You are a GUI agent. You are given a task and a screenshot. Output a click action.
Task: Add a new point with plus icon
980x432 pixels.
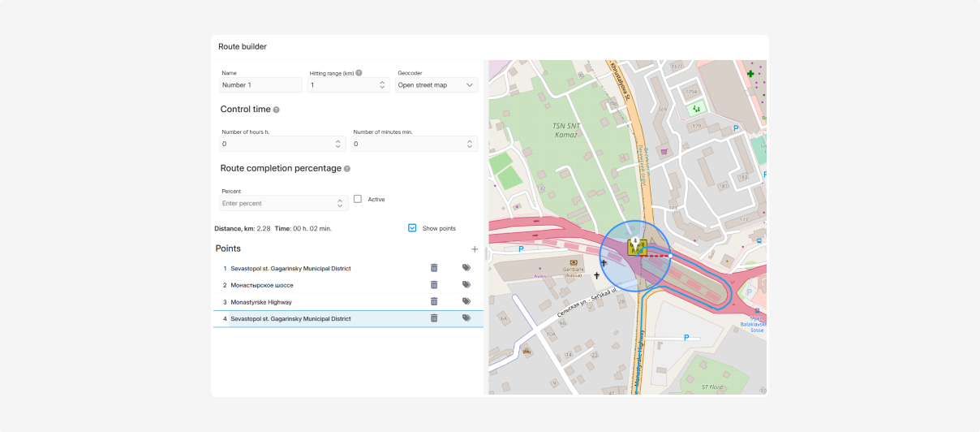click(475, 249)
